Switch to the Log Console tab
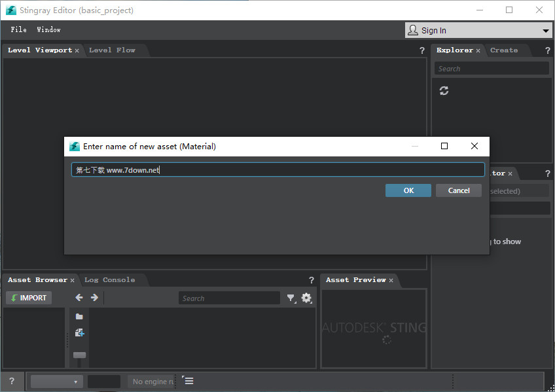The width and height of the screenshot is (555, 392). click(x=109, y=280)
